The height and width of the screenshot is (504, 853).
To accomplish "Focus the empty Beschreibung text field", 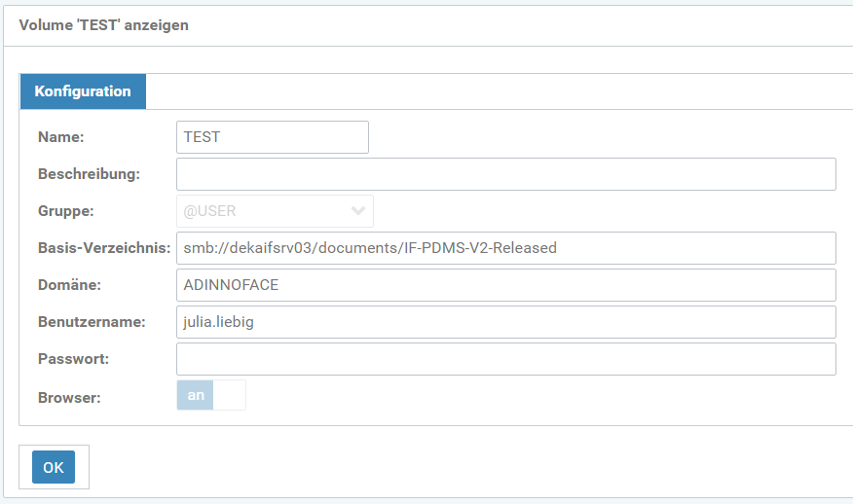I will coord(505,174).
